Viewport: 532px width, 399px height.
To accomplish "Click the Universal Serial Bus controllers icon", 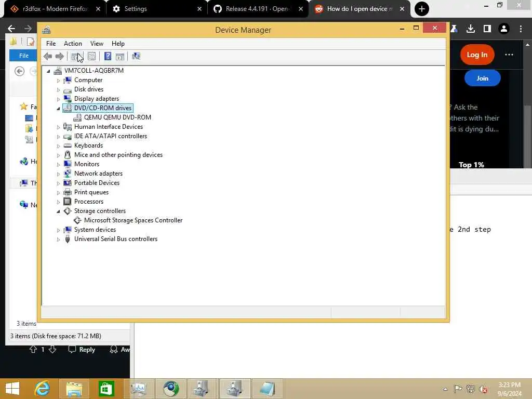I will tap(68, 239).
